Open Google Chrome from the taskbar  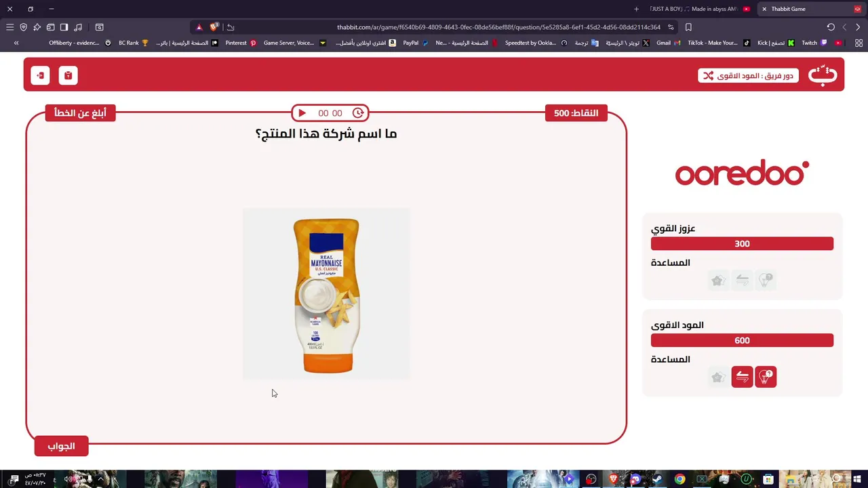(679, 479)
